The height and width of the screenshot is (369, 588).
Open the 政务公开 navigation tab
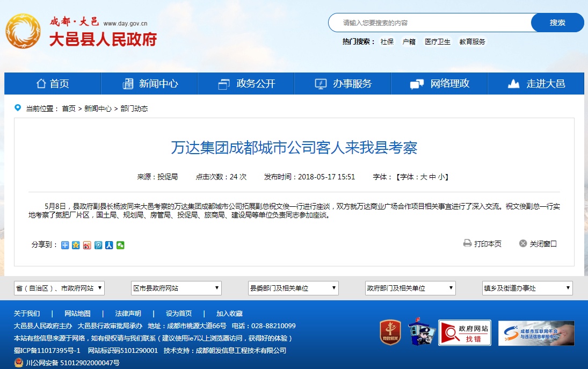pyautogui.click(x=246, y=84)
